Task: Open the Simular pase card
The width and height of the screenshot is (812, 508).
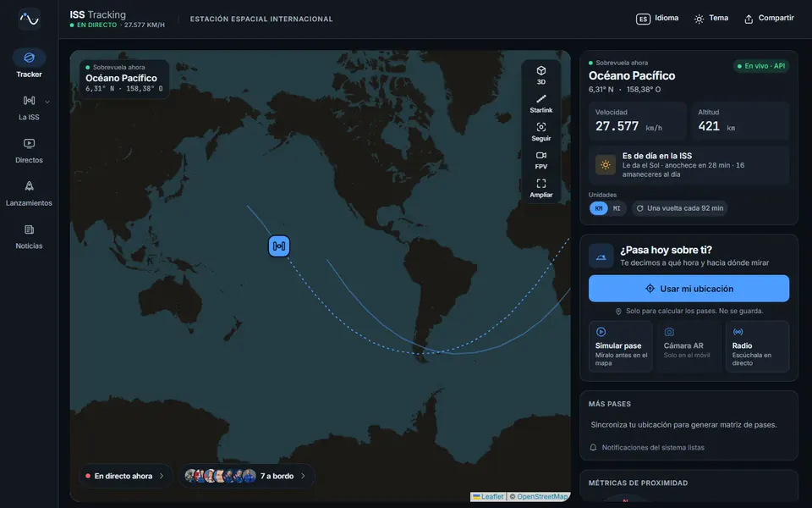Action: (620, 347)
